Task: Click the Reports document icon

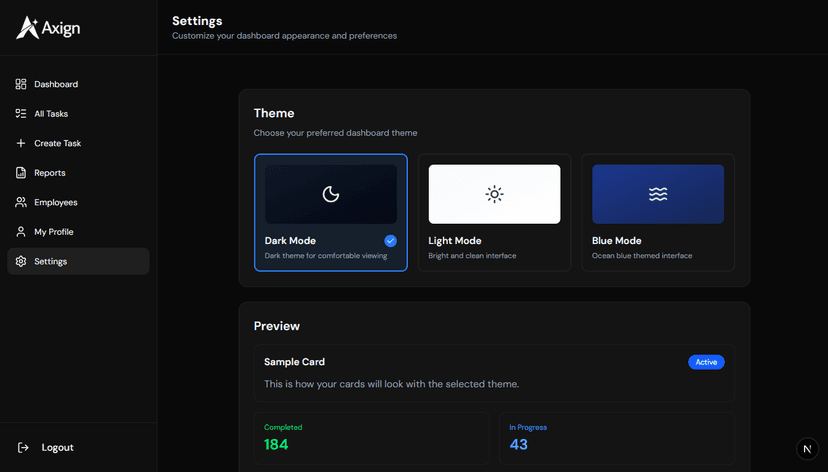Action: tap(21, 173)
